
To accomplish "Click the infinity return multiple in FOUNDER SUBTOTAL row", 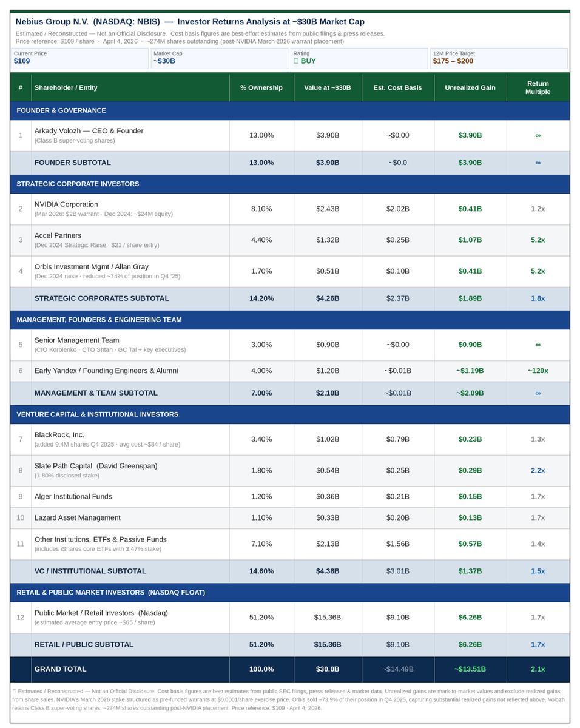I will coord(538,163).
